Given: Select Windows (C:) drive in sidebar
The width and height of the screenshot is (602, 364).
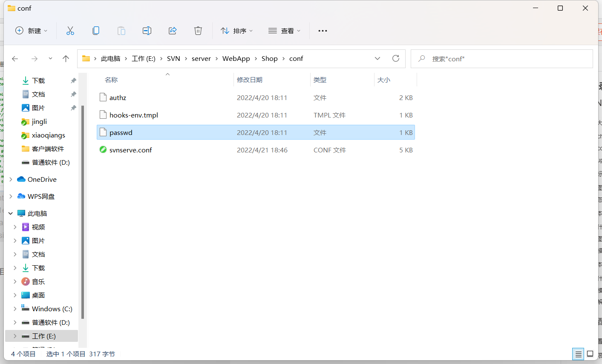Looking at the screenshot, I should tap(52, 309).
